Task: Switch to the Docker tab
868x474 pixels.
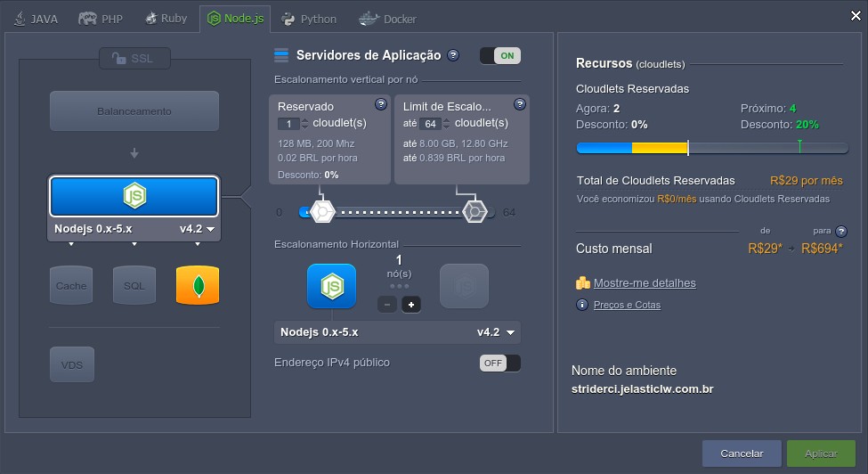Action: (x=387, y=19)
